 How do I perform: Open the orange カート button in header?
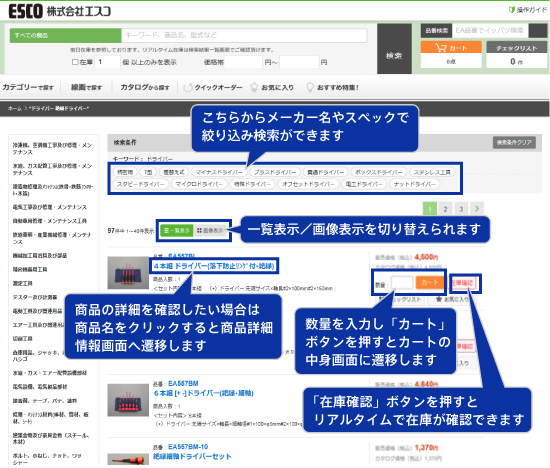[451, 48]
